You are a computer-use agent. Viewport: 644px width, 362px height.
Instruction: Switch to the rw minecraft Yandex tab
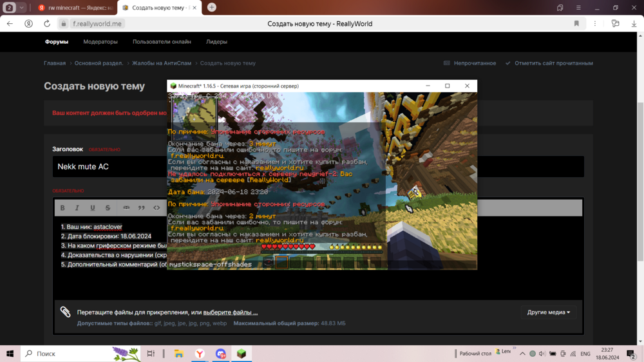tap(75, 8)
